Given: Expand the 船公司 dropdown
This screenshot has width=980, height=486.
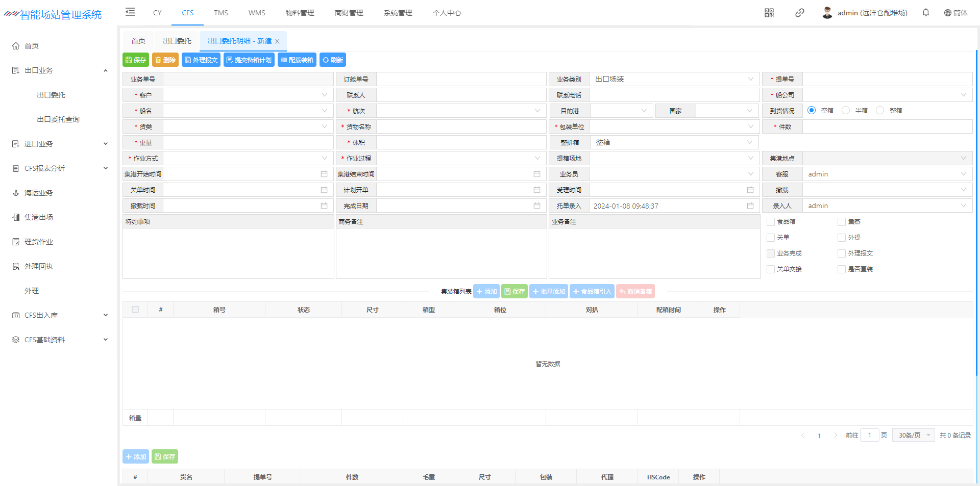Looking at the screenshot, I should 887,95.
